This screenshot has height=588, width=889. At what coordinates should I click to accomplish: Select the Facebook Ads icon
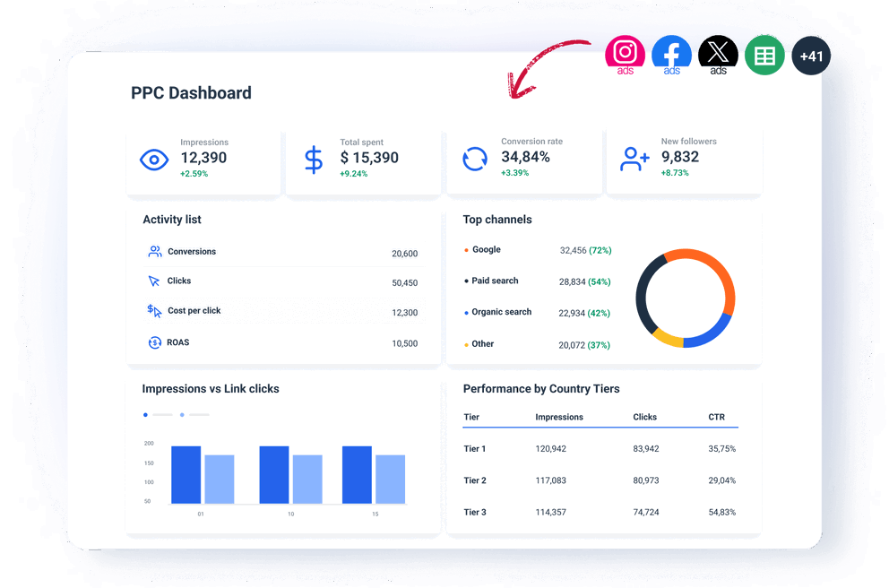point(671,55)
